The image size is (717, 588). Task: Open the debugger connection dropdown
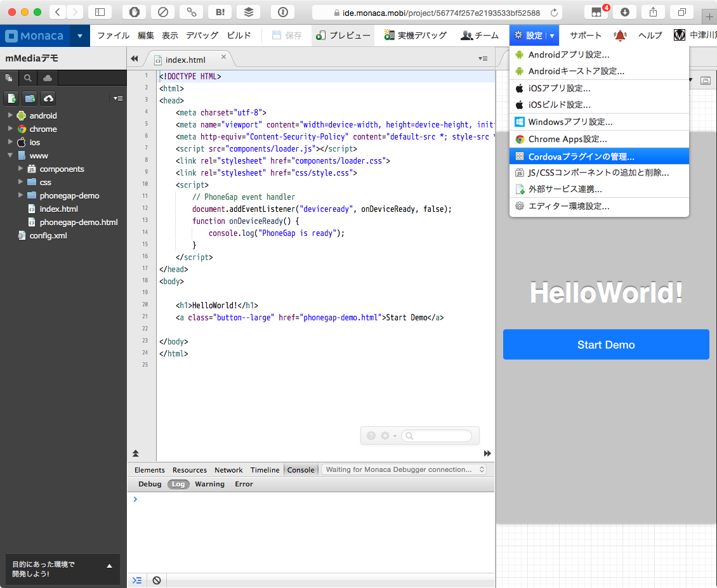coord(404,469)
